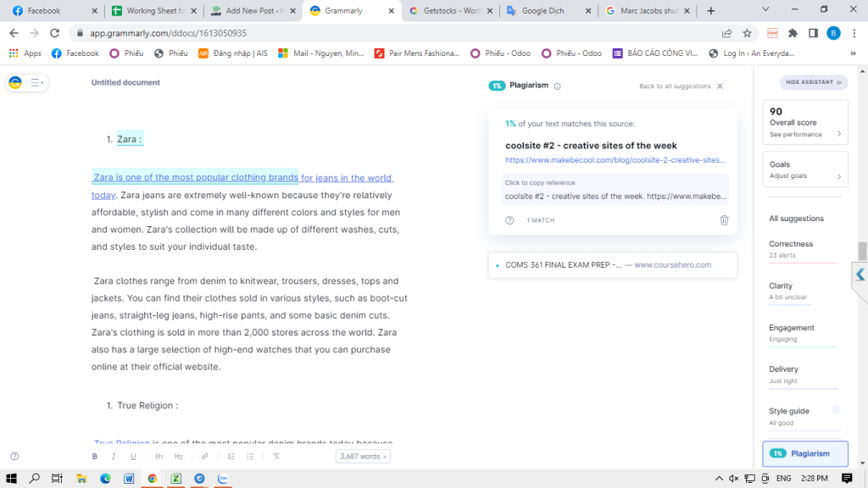Insert a link using the link icon
868x488 pixels.
click(204, 457)
